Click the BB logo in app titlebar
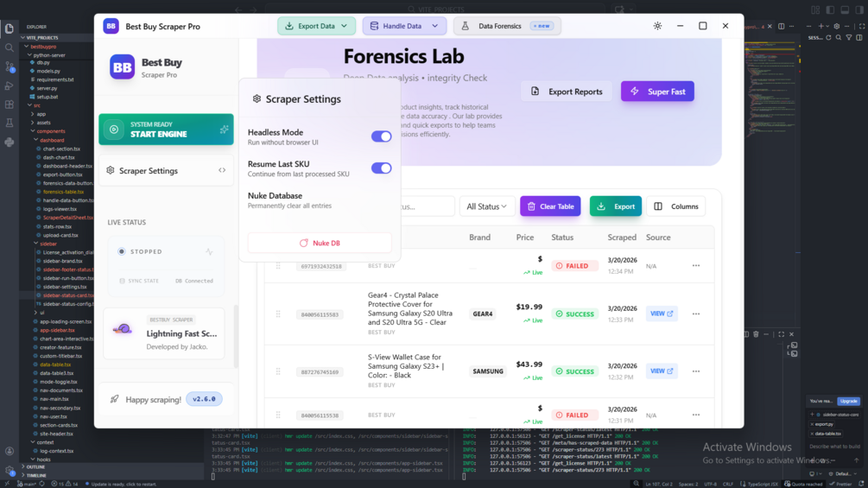 (x=111, y=26)
